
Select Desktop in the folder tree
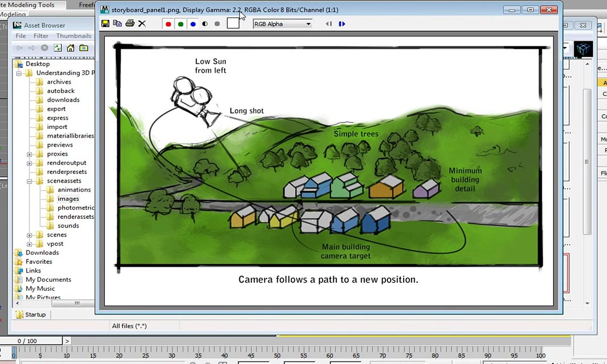(38, 64)
